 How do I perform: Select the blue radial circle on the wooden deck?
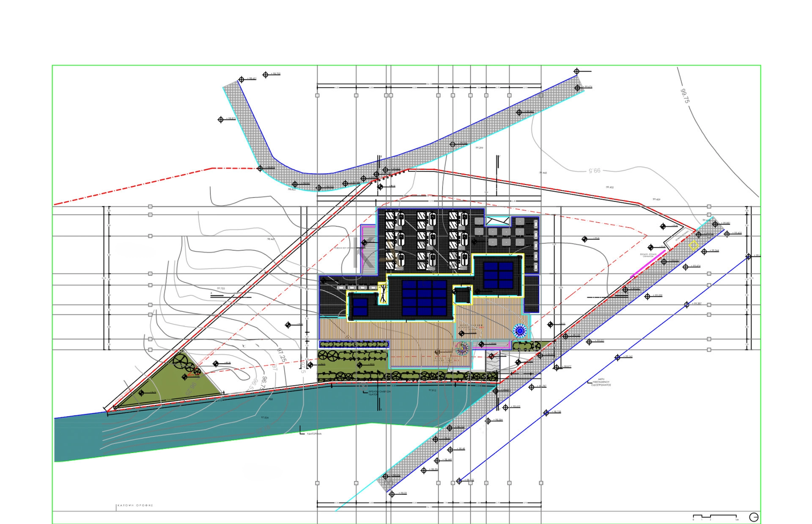click(x=519, y=330)
